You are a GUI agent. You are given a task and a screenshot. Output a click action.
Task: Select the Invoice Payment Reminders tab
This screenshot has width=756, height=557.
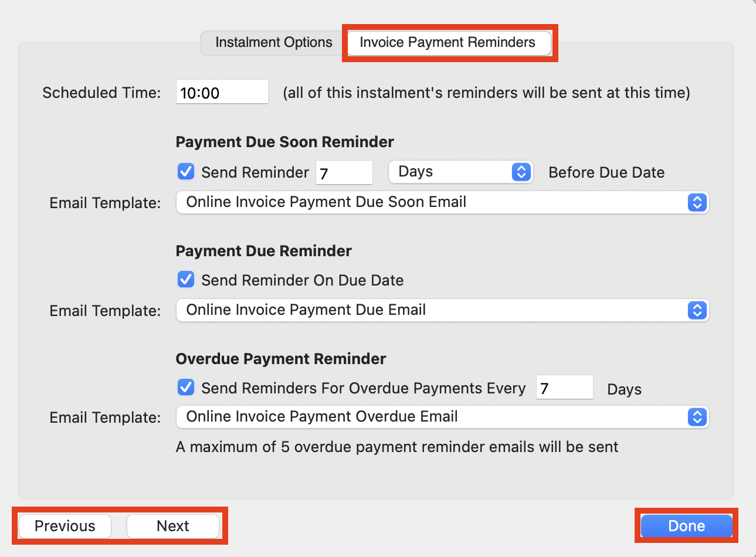click(449, 42)
